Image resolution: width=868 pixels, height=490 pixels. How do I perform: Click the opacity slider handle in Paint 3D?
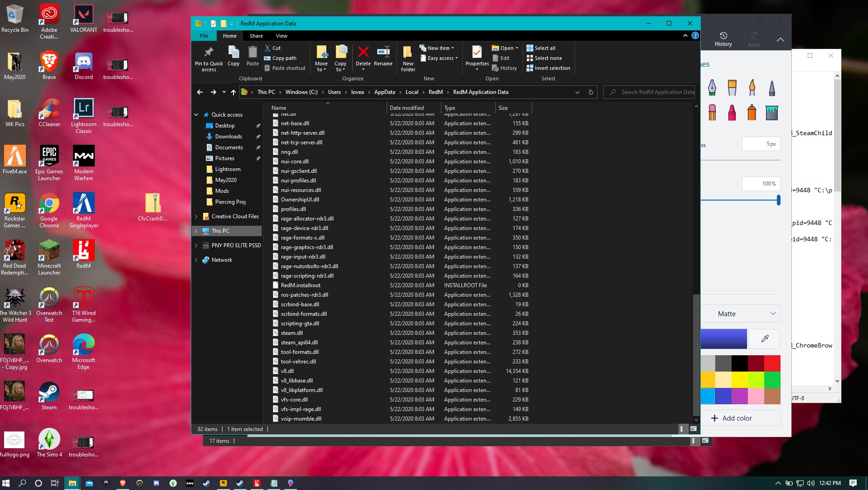click(x=778, y=200)
